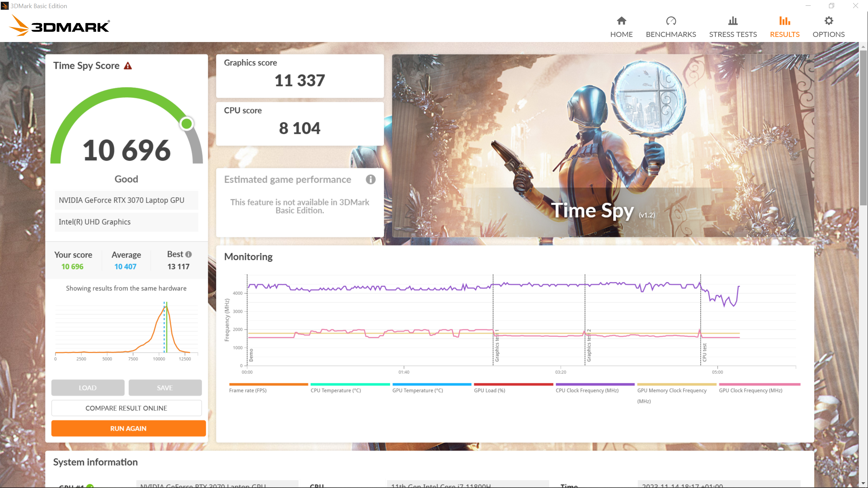Click the Graphics test 2 timeline marker
868x488 pixels.
(x=589, y=346)
